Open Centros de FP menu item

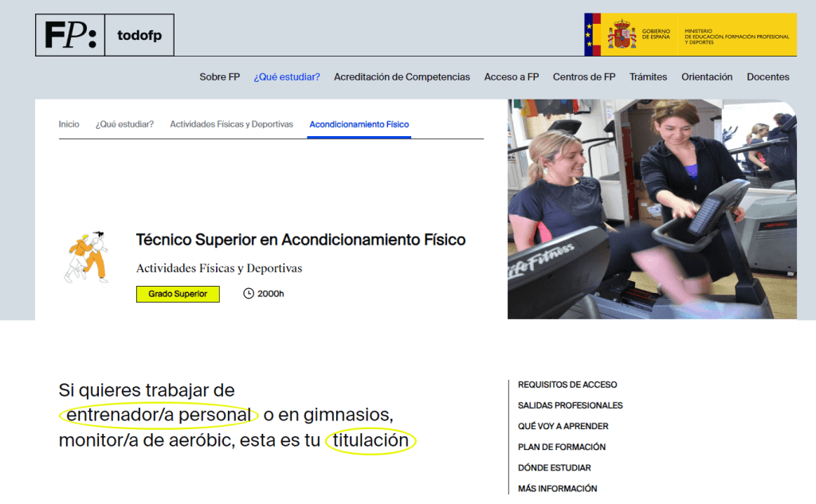click(x=584, y=77)
